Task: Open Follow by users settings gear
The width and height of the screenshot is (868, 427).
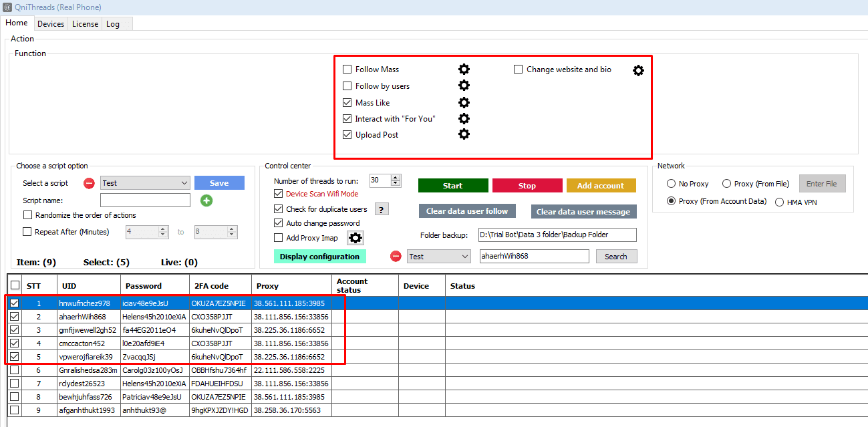Action: click(464, 86)
